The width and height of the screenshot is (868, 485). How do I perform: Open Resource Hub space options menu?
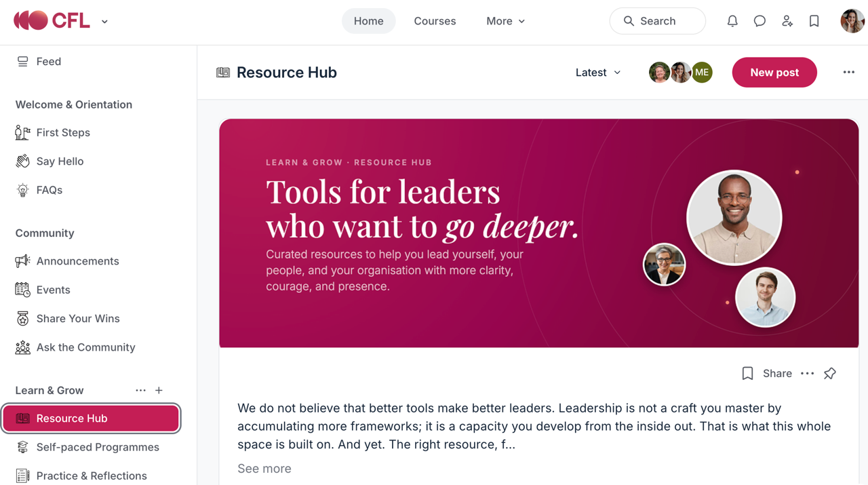848,72
